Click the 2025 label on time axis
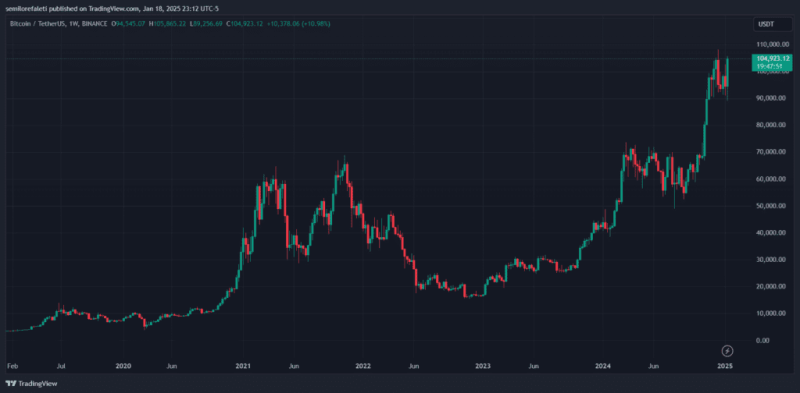The height and width of the screenshot is (393, 800). (725, 366)
